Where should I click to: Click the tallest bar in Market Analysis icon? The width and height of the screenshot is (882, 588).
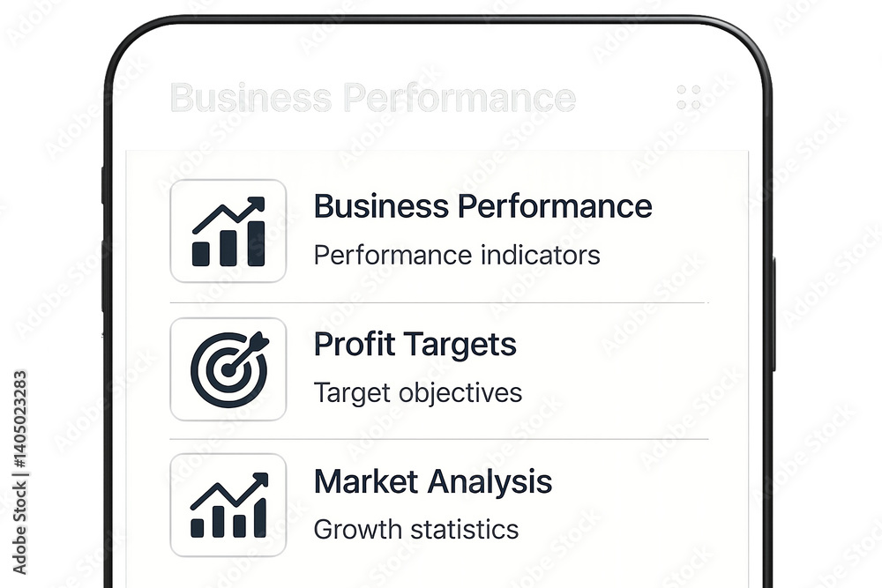260,518
